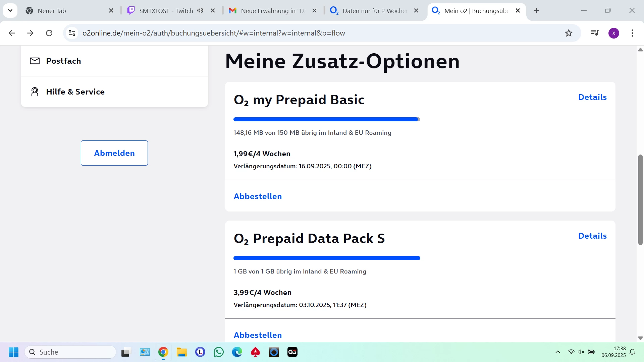Open Details for O2 Prepaid Data Pack S
The height and width of the screenshot is (362, 644).
(592, 236)
